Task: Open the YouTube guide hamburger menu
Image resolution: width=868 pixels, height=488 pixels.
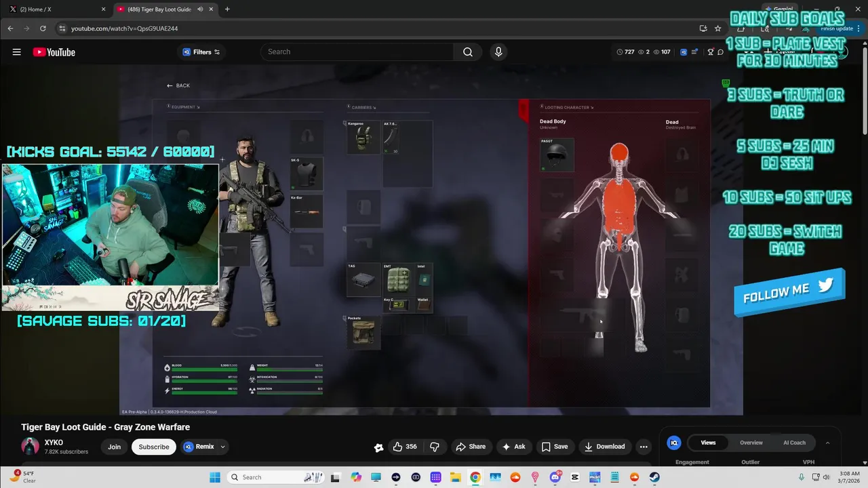Action: [16, 52]
